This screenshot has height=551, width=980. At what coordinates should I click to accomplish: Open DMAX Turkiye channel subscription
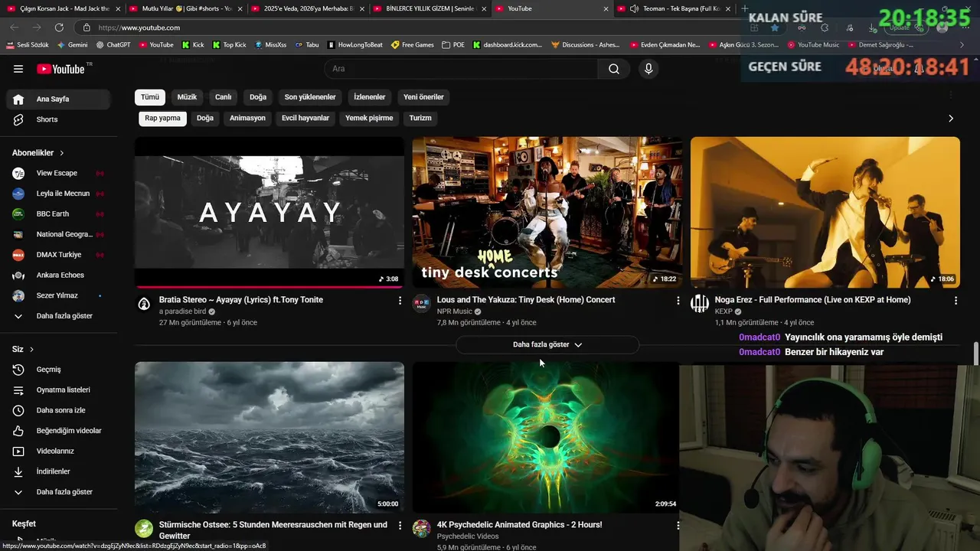click(59, 255)
